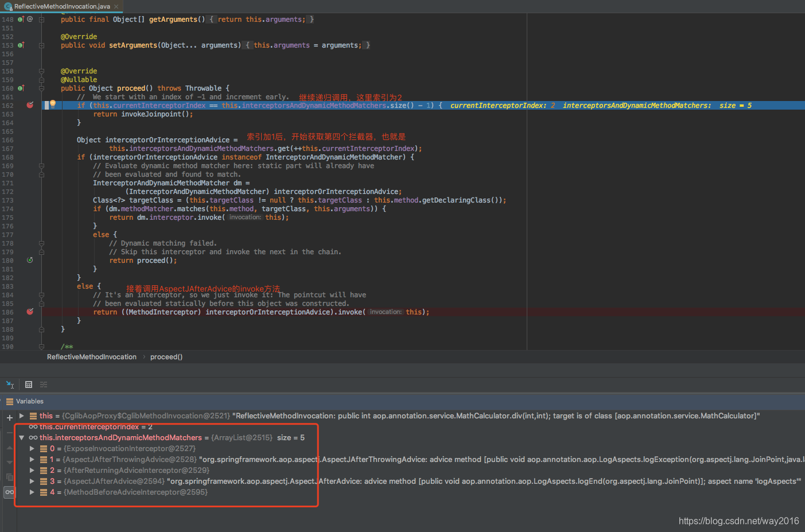Collapse the comment fold at line 169
The width and height of the screenshot is (805, 532).
tap(41, 166)
